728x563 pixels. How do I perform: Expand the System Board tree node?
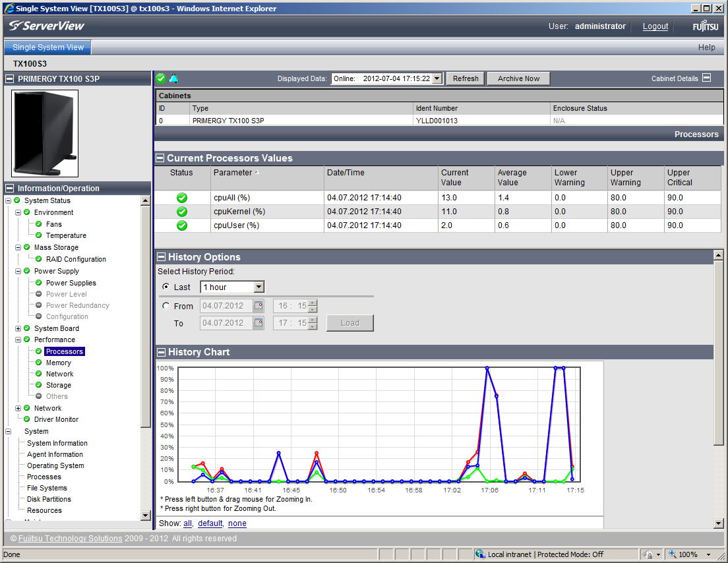[x=18, y=328]
